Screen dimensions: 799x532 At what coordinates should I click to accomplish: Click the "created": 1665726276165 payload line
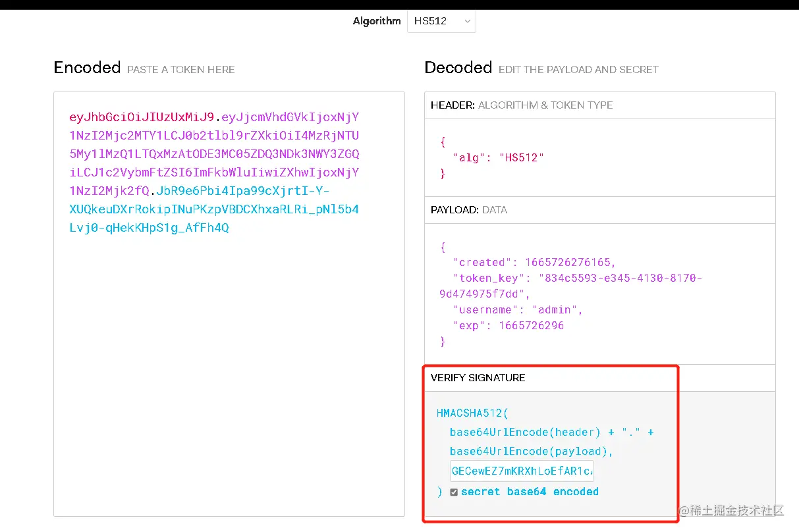tap(535, 262)
